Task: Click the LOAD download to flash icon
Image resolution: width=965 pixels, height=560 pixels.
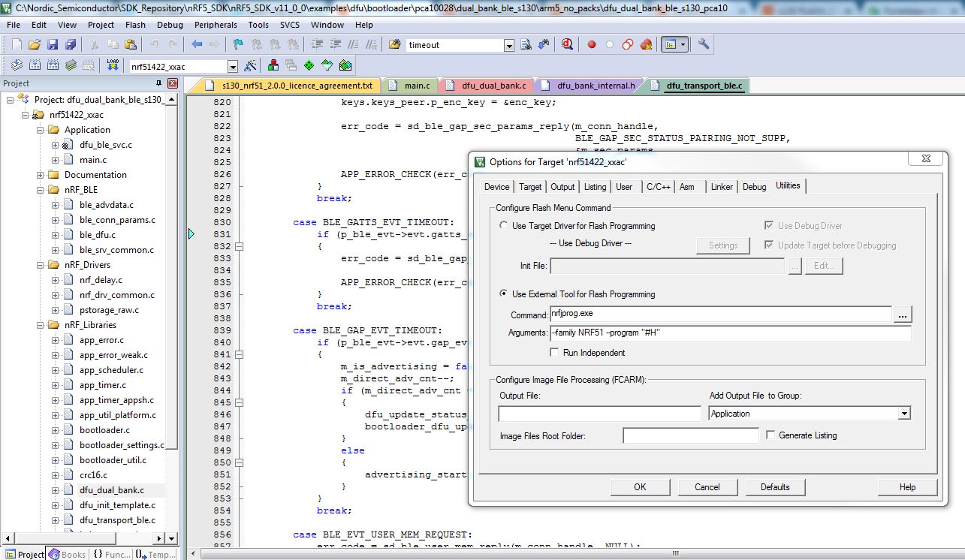Action: pos(113,66)
